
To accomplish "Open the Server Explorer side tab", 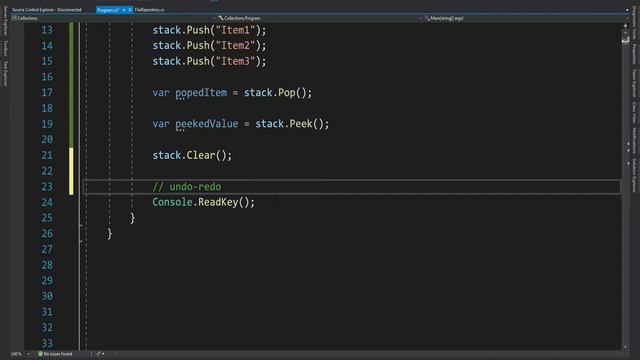I will pyautogui.click(x=5, y=20).
